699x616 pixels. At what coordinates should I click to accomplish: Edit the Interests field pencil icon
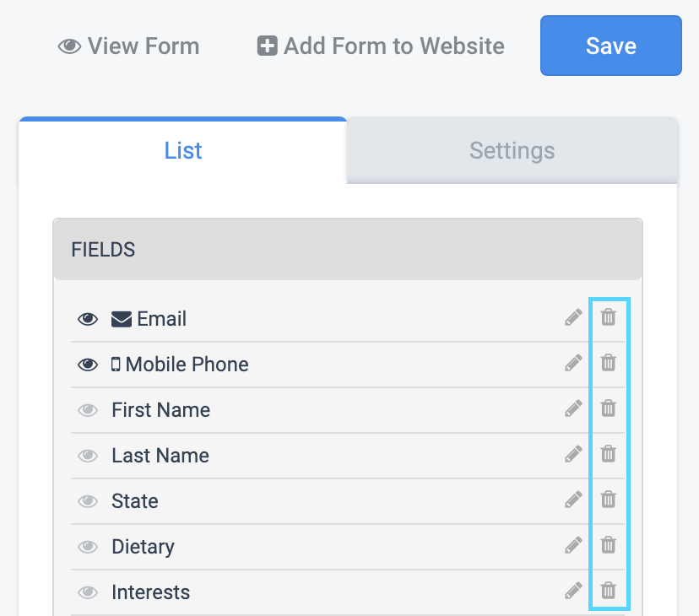(573, 591)
